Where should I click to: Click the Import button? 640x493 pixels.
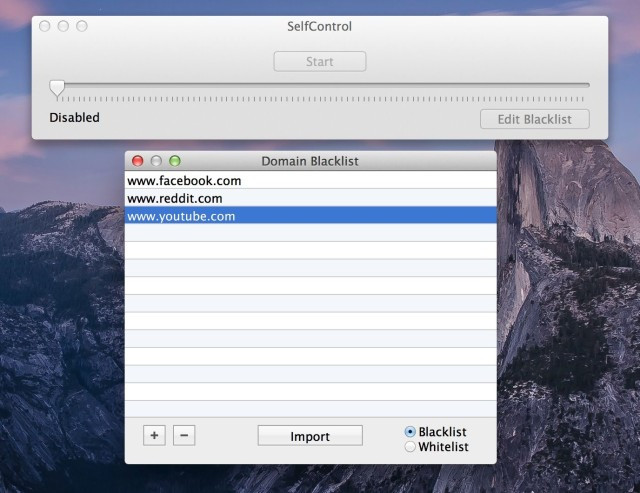click(x=310, y=436)
